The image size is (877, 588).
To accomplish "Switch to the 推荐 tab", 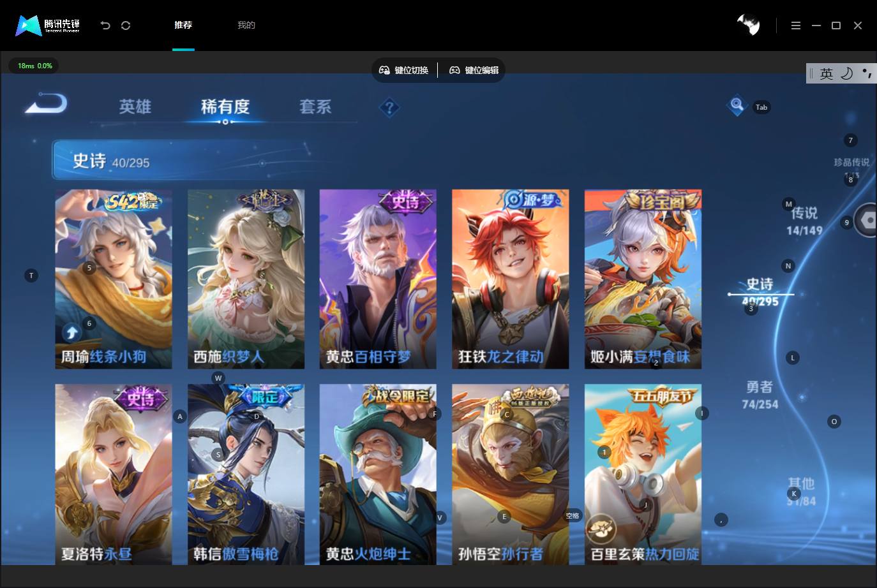I will [183, 25].
